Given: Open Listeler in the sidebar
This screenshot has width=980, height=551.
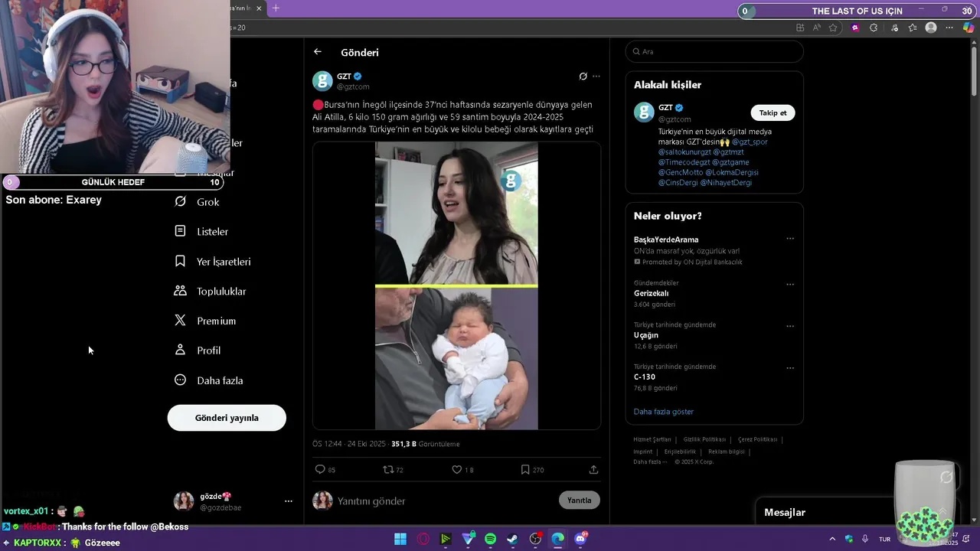Looking at the screenshot, I should pos(201,231).
